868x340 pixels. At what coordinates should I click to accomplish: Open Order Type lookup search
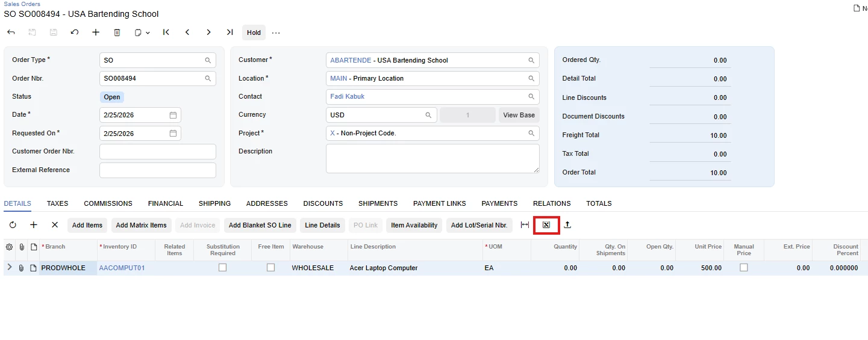click(208, 60)
